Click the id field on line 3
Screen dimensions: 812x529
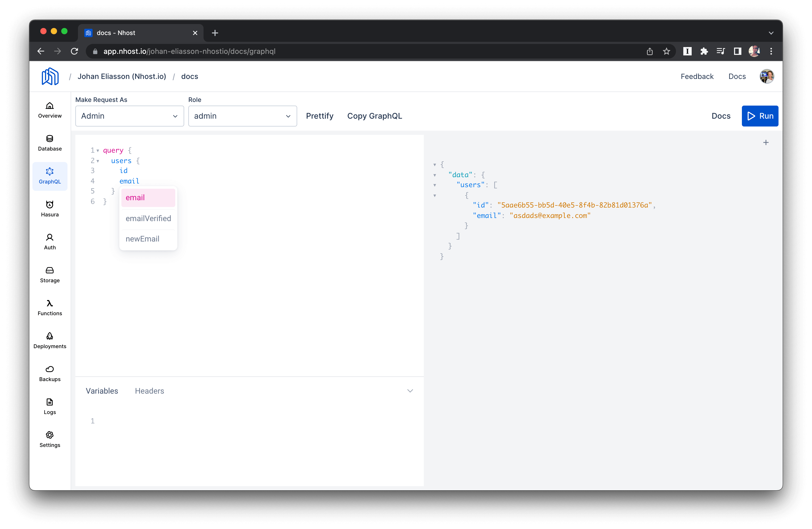tap(123, 171)
